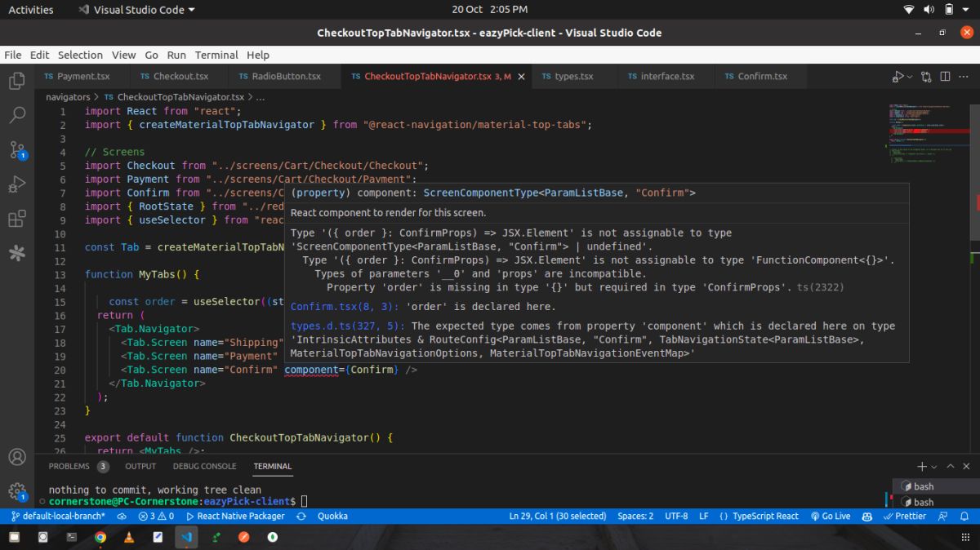Open the Chrome icon in the taskbar

click(x=100, y=537)
